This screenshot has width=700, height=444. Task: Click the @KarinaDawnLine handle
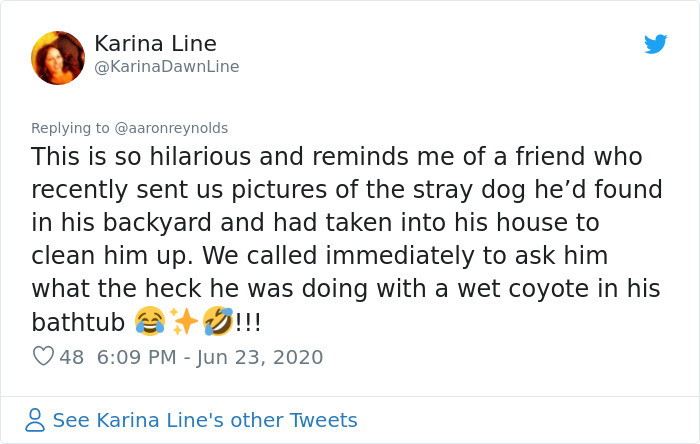[166, 67]
